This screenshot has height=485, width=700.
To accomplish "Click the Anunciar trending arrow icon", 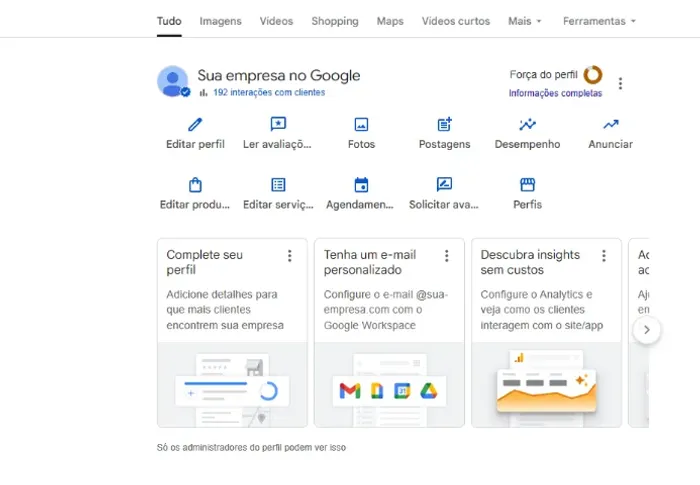I will click(610, 124).
